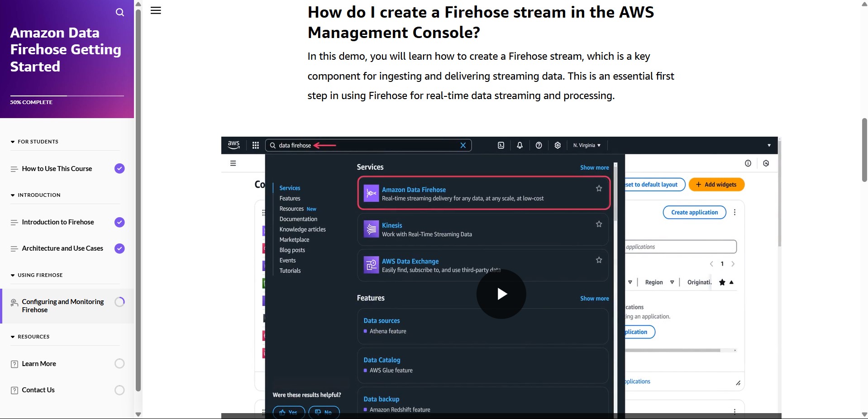Favorite Amazon Data Firehose with star

pyautogui.click(x=599, y=189)
